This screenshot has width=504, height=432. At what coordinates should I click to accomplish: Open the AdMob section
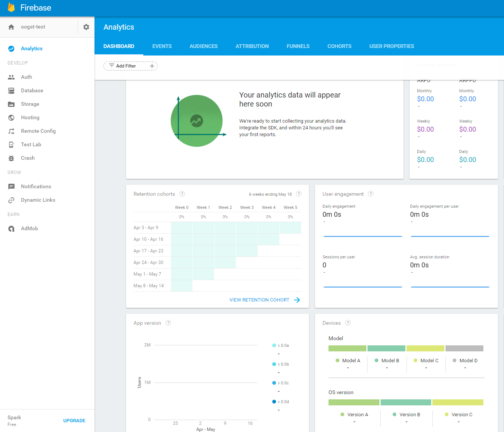pyautogui.click(x=29, y=228)
